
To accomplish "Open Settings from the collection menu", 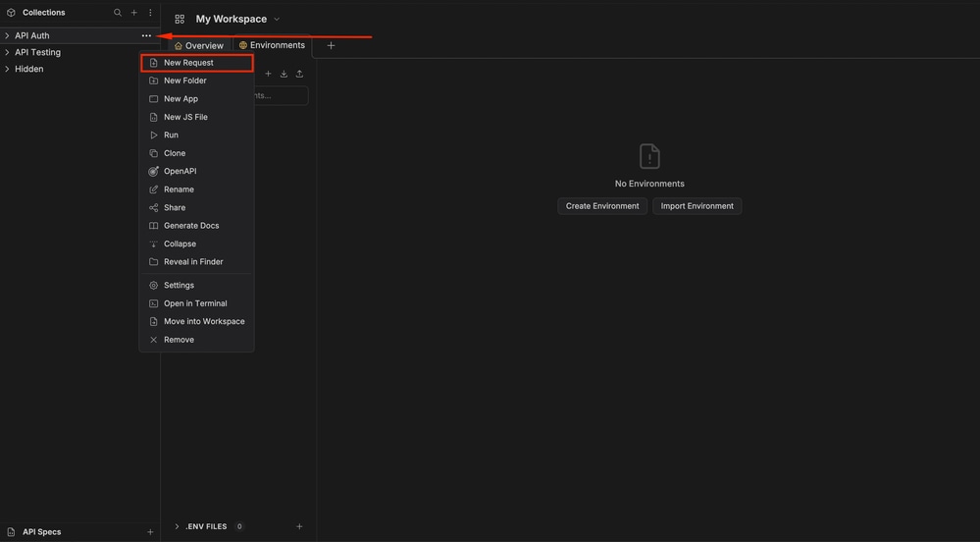I will (197, 286).
